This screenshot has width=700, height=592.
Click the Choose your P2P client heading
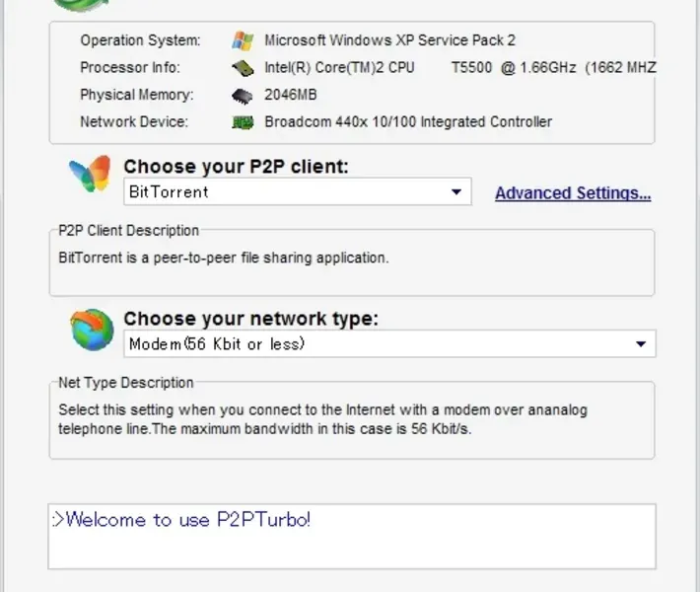pyautogui.click(x=236, y=167)
